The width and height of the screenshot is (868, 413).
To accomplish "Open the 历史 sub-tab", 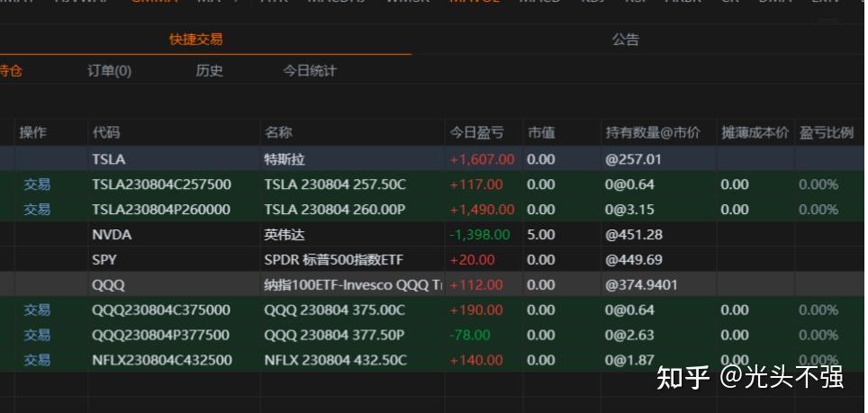I will [209, 71].
